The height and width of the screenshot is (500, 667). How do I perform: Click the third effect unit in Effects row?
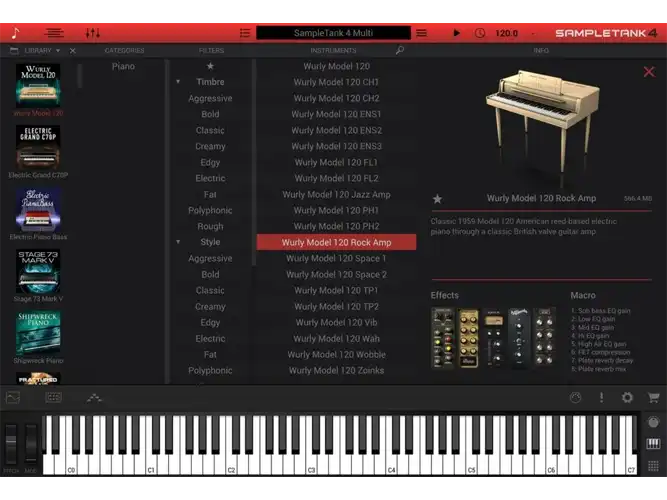point(493,338)
